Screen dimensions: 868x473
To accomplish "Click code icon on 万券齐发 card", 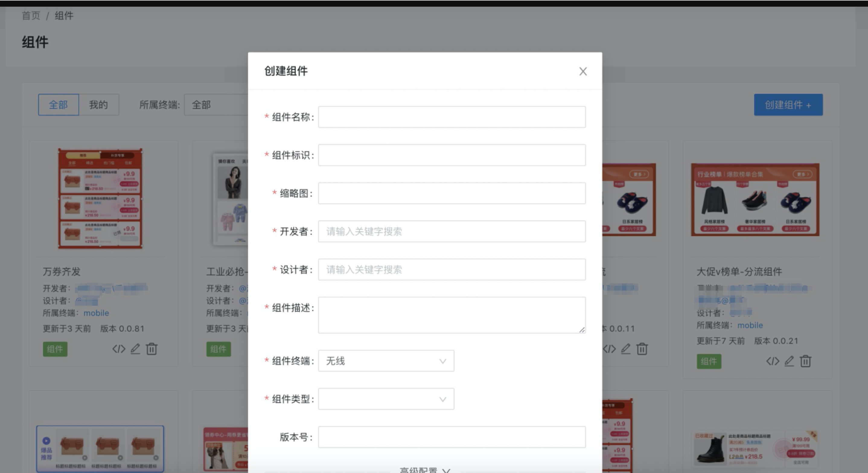I will pyautogui.click(x=119, y=349).
